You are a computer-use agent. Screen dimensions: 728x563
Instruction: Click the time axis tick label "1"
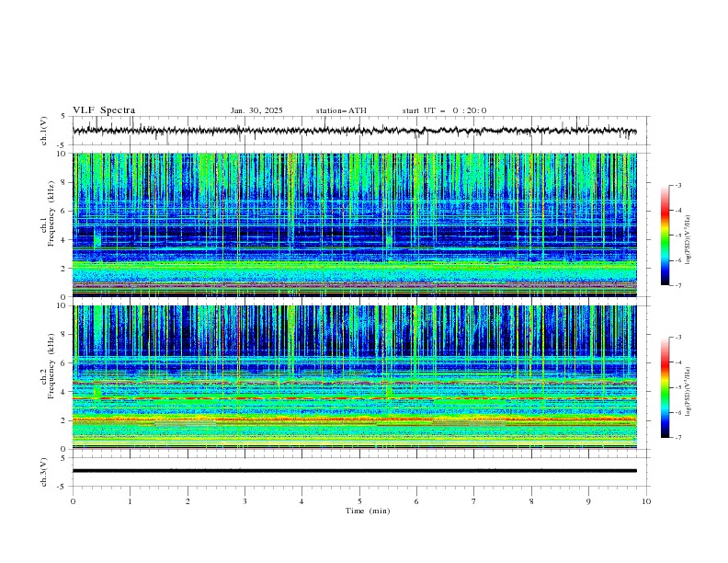pos(130,501)
